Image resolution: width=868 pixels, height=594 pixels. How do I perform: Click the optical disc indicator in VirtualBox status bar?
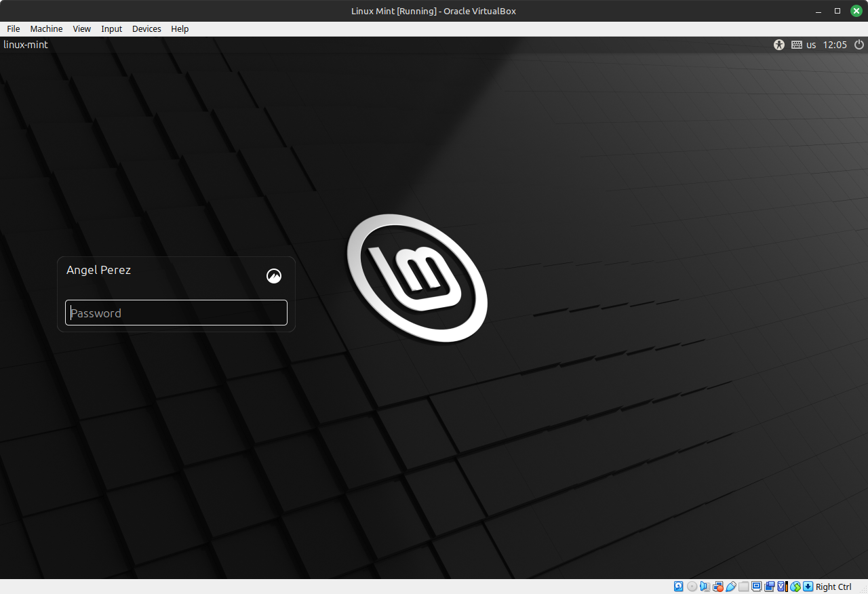[692, 587]
